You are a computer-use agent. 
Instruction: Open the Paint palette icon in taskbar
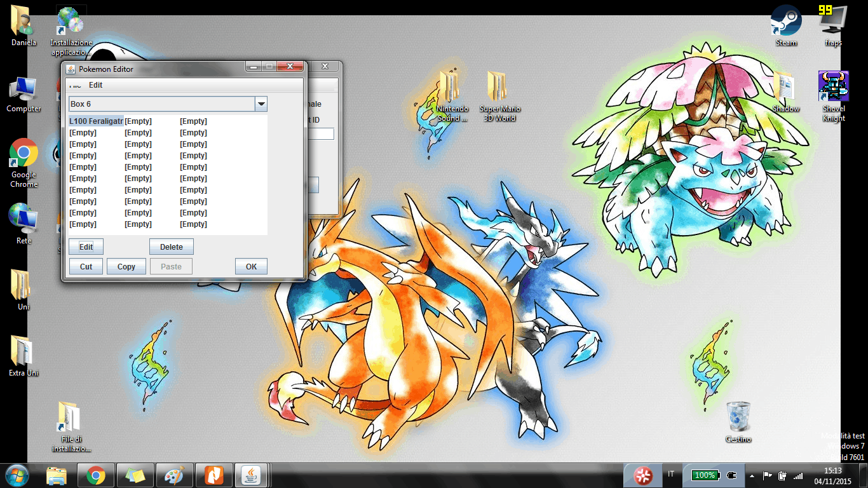pos(175,475)
